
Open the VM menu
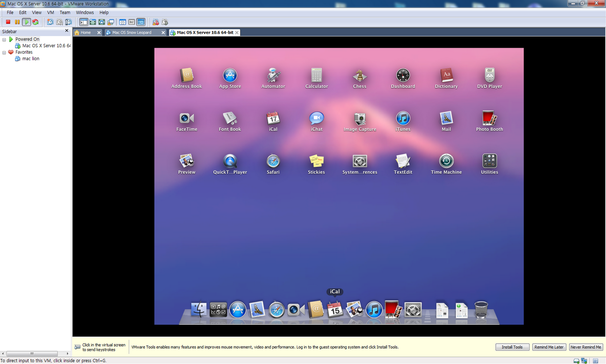(x=51, y=12)
